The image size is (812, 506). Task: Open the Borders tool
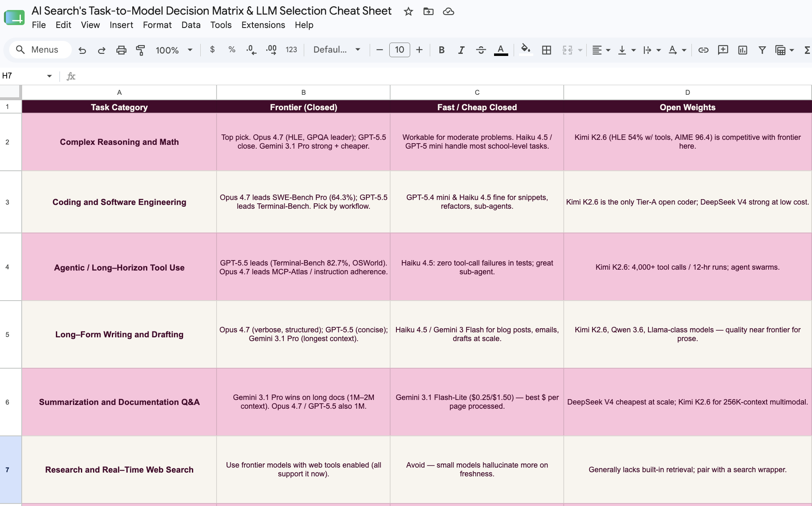pos(547,50)
